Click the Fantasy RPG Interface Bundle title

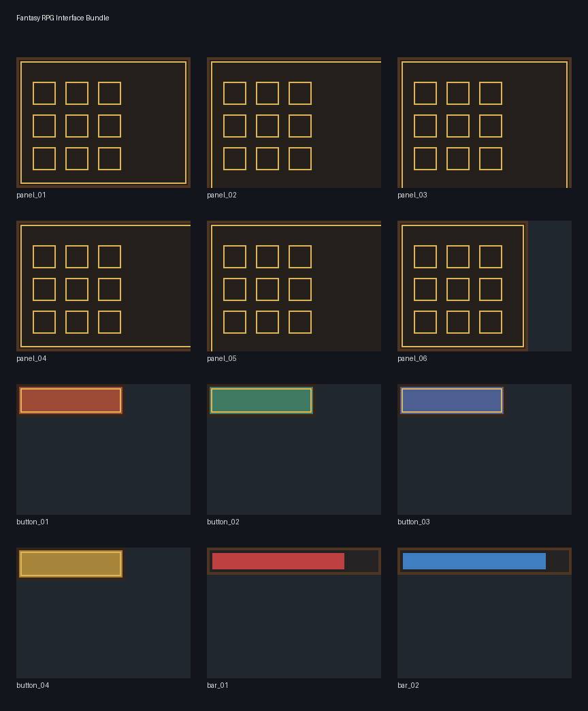point(63,18)
